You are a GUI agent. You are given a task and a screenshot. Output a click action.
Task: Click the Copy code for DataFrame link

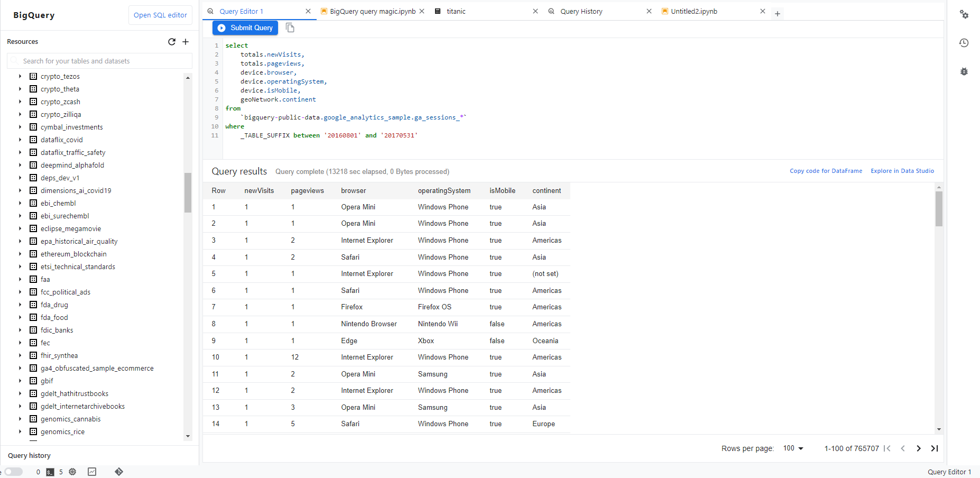[826, 171]
